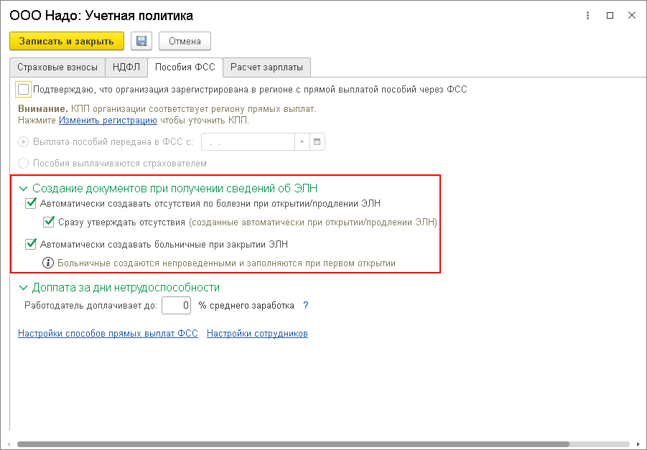Viewport: 647px width, 450px height.
Task: Save using the floppy disk icon
Action: click(141, 41)
